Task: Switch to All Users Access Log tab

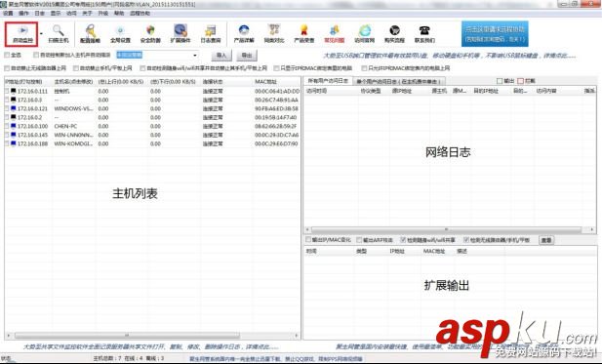Action: tap(328, 81)
